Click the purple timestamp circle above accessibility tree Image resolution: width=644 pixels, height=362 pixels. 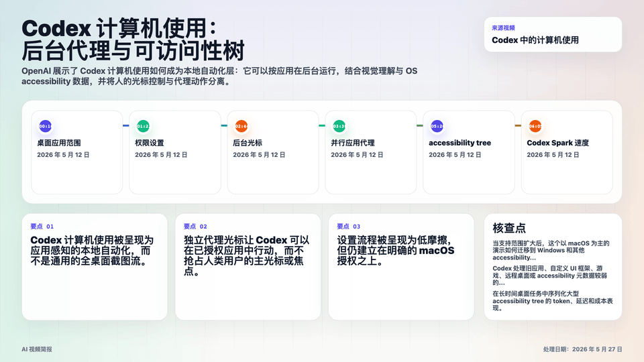[437, 126]
